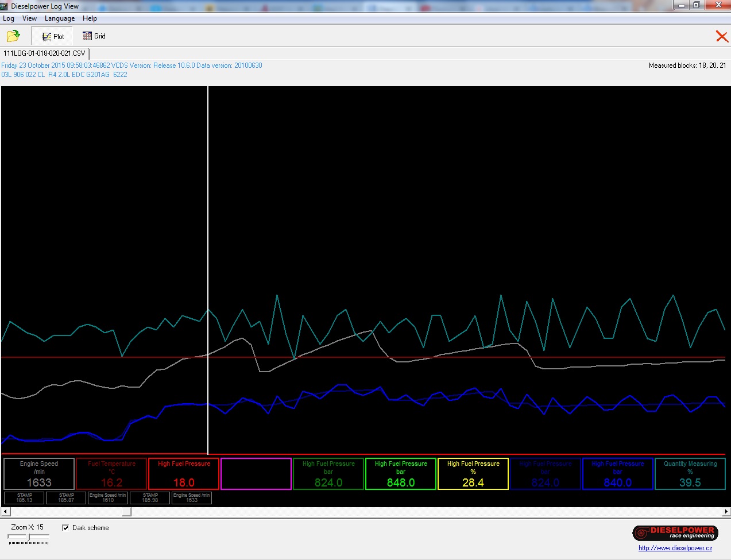
Task: Click the Dieselpower app icon in the title bar
Action: (x=4, y=6)
